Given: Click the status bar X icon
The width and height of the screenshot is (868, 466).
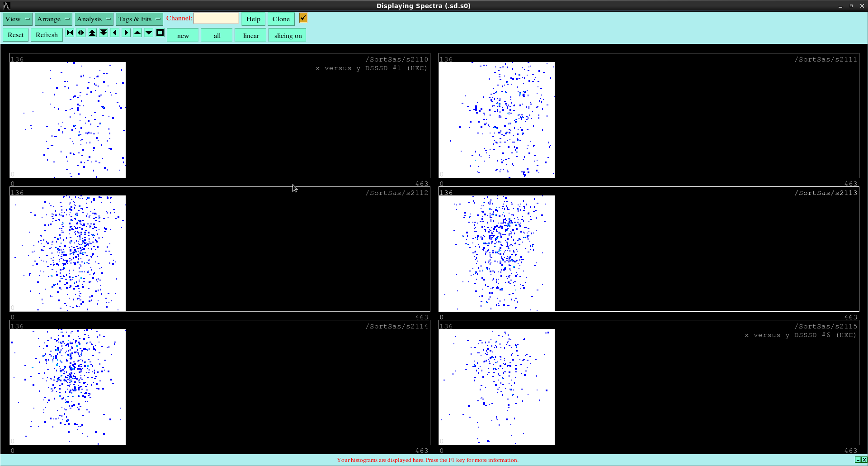Looking at the screenshot, I should pyautogui.click(x=864, y=460).
